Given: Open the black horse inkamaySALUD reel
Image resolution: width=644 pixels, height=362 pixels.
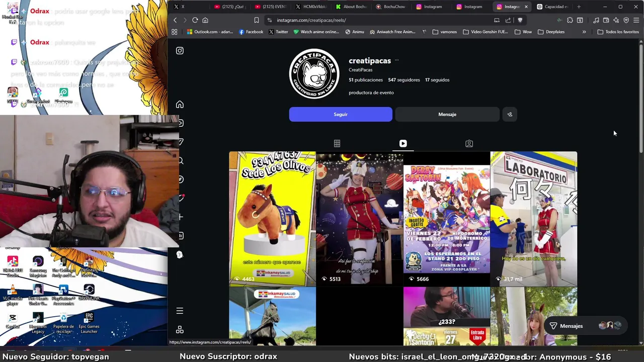Looking at the screenshot, I should coord(272,316).
